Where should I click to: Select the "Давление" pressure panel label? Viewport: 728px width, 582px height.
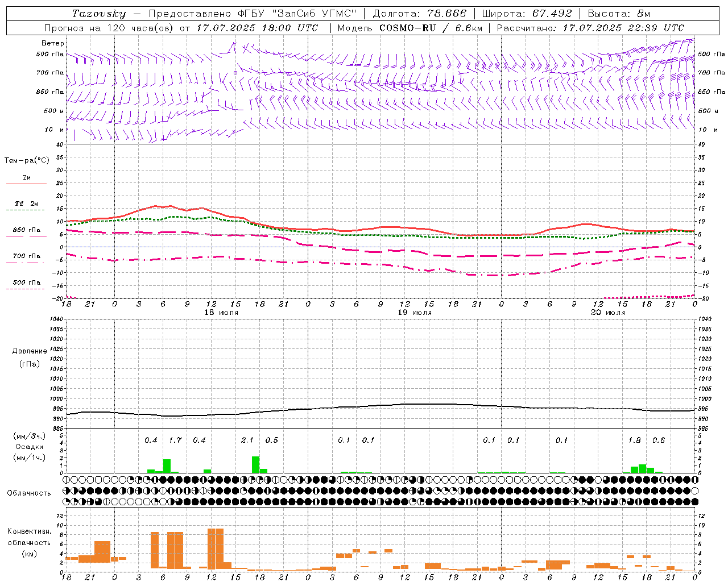(30, 351)
